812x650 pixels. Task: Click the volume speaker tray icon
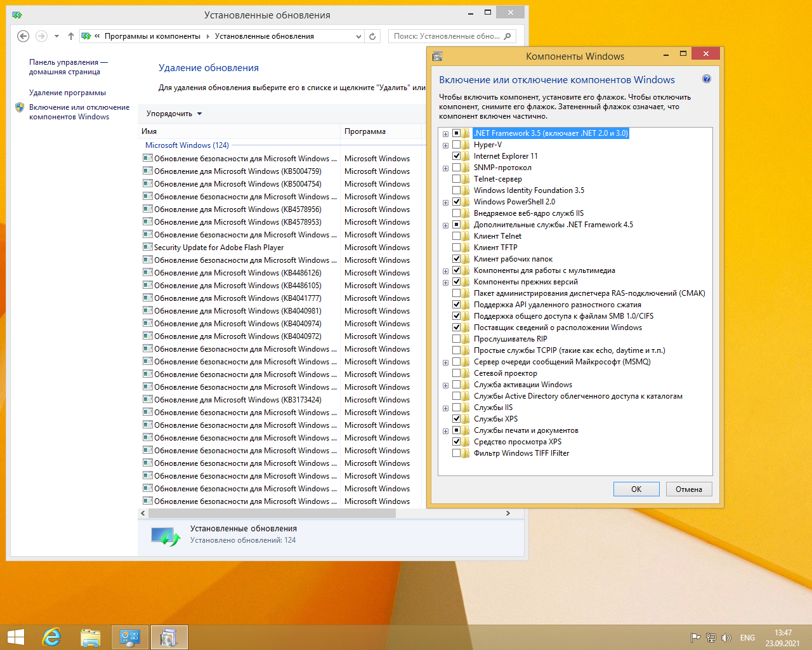tap(726, 637)
